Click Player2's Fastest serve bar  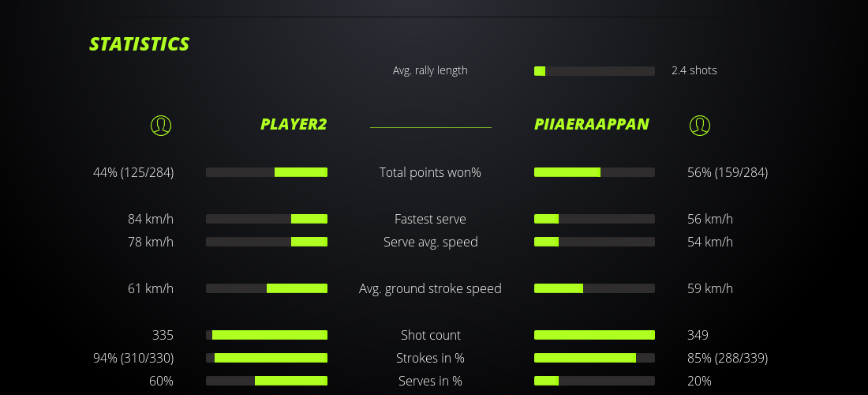[x=267, y=219]
